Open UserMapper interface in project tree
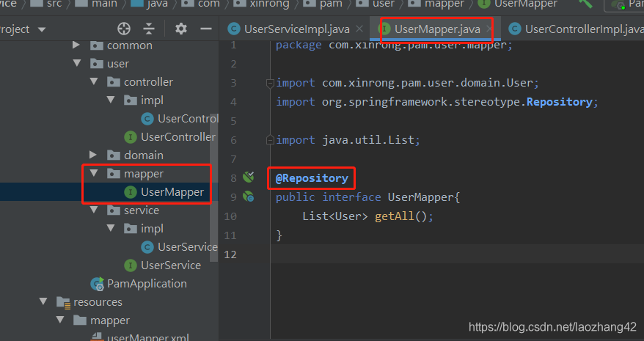Viewport: 644px width, 341px height. (x=172, y=192)
